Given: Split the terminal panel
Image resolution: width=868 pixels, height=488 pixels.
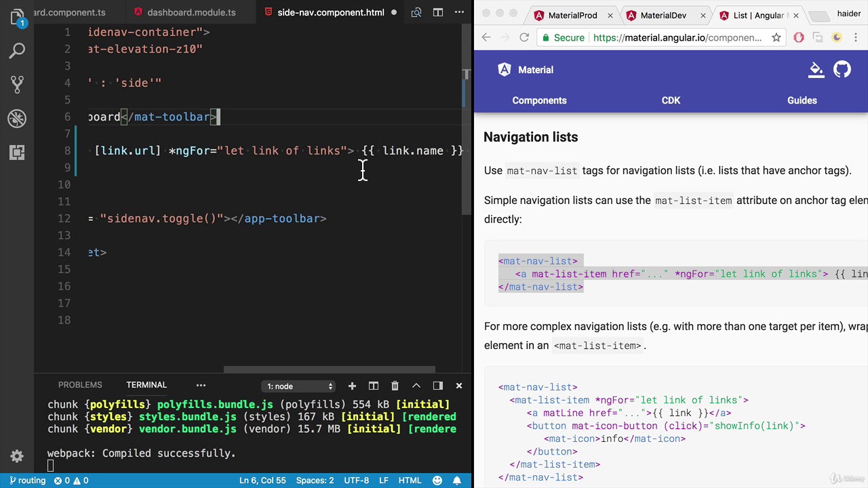Looking at the screenshot, I should [x=374, y=386].
